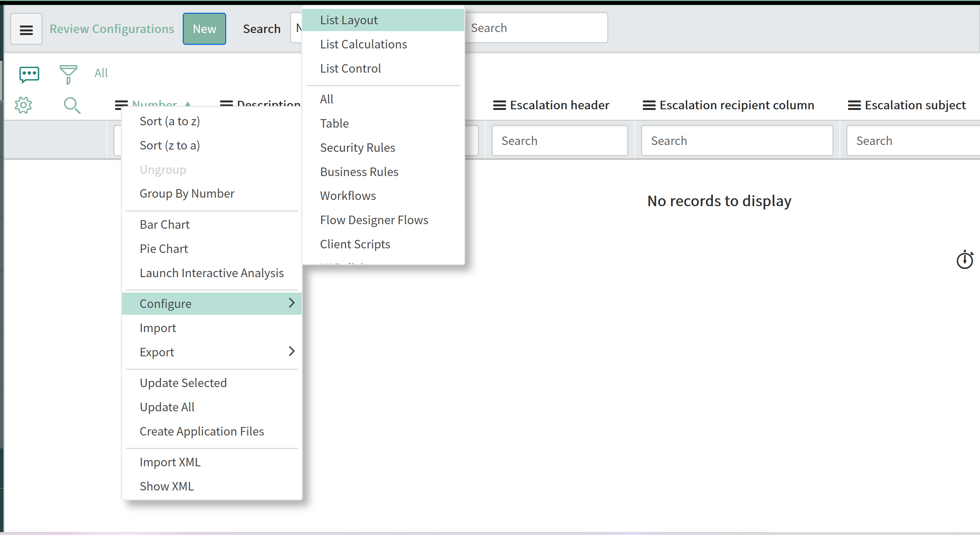Image resolution: width=980 pixels, height=535 pixels.
Task: Select List Layout from submenu
Action: [348, 20]
